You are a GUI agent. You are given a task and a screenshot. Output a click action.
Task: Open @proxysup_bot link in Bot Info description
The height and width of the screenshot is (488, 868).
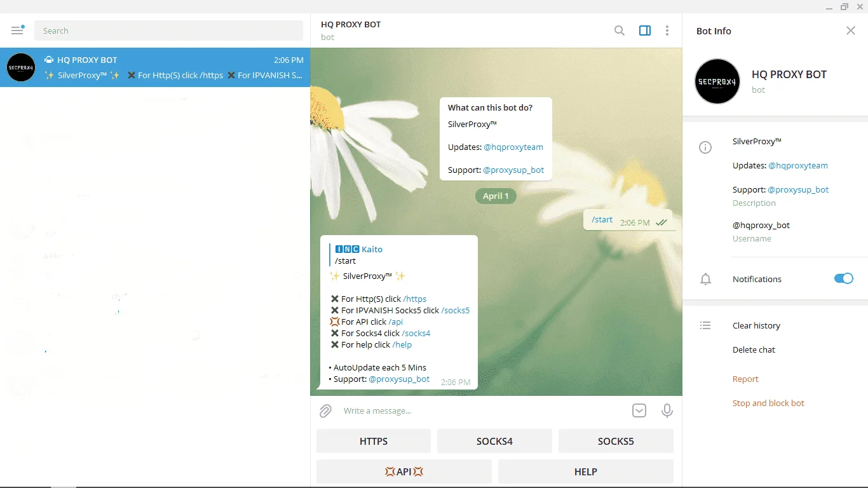(x=798, y=190)
